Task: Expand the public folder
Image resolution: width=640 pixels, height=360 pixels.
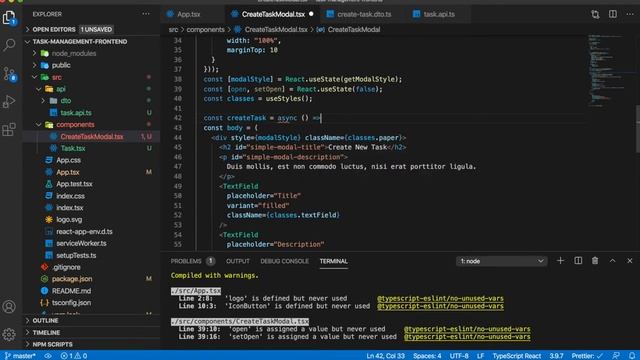Action: click(57, 65)
